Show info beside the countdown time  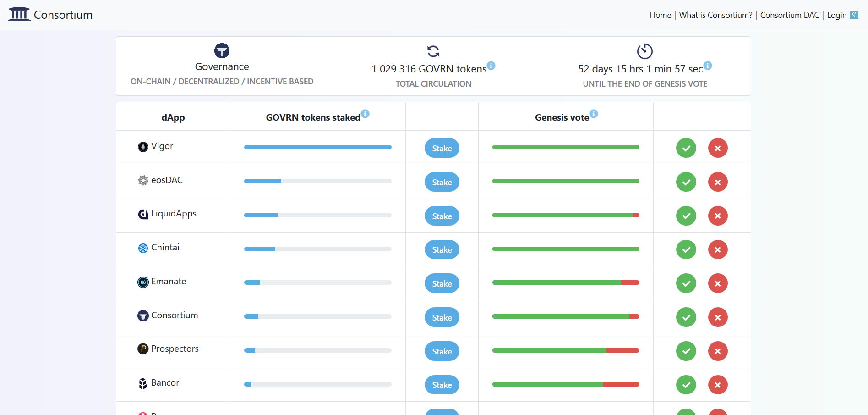click(708, 66)
